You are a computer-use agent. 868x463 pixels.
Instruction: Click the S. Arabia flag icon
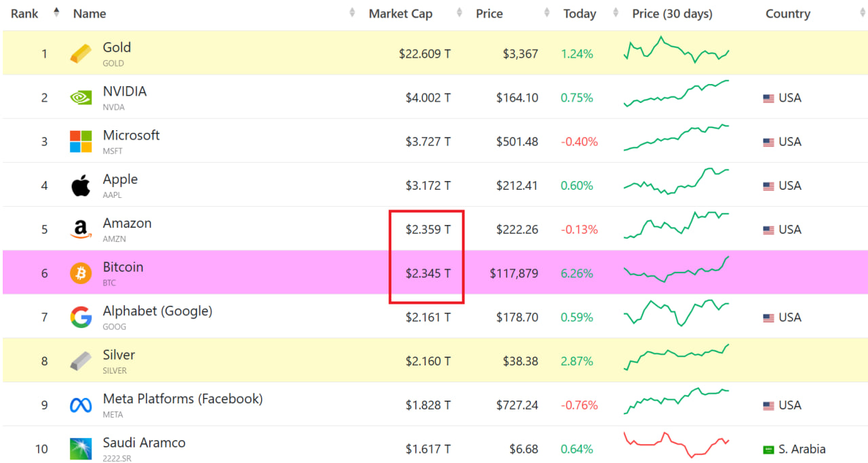coord(768,449)
